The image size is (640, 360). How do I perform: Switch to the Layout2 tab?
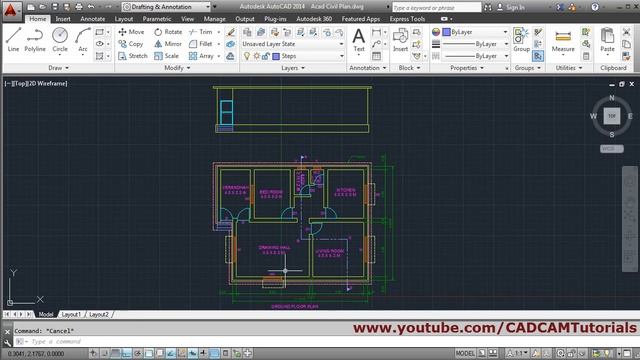tap(99, 314)
